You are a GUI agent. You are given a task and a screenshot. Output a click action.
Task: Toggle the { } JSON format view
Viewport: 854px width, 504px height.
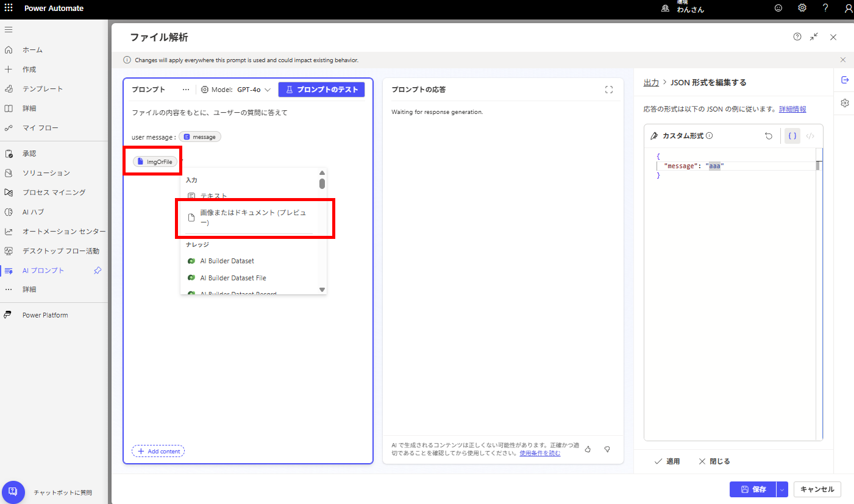point(792,135)
